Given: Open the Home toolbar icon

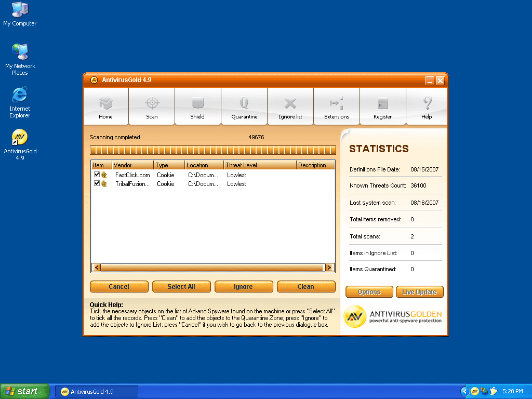Looking at the screenshot, I should click(x=106, y=104).
